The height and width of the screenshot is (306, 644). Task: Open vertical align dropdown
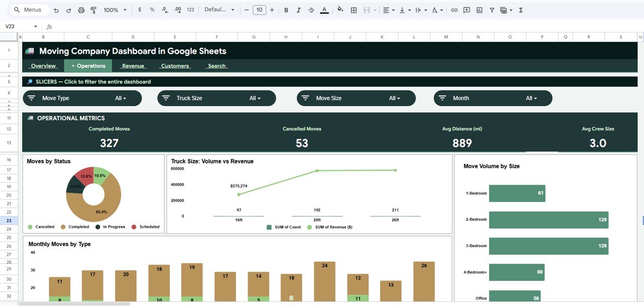point(404,10)
